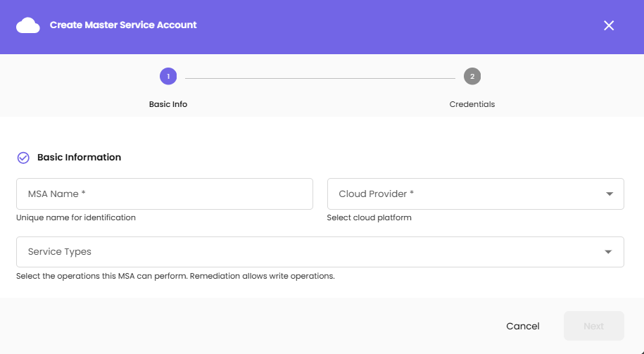The image size is (644, 354).
Task: Click the cloud logo icon in header
Action: click(x=28, y=26)
